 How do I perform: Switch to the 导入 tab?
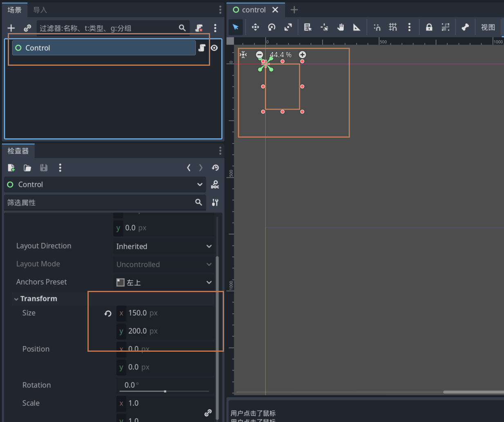[40, 10]
